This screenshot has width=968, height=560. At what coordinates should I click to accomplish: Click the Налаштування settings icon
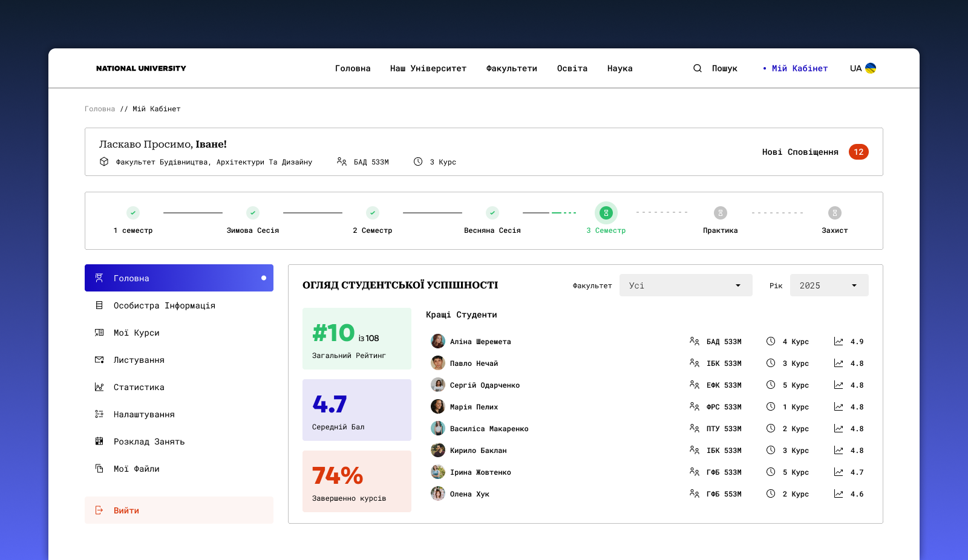click(99, 414)
